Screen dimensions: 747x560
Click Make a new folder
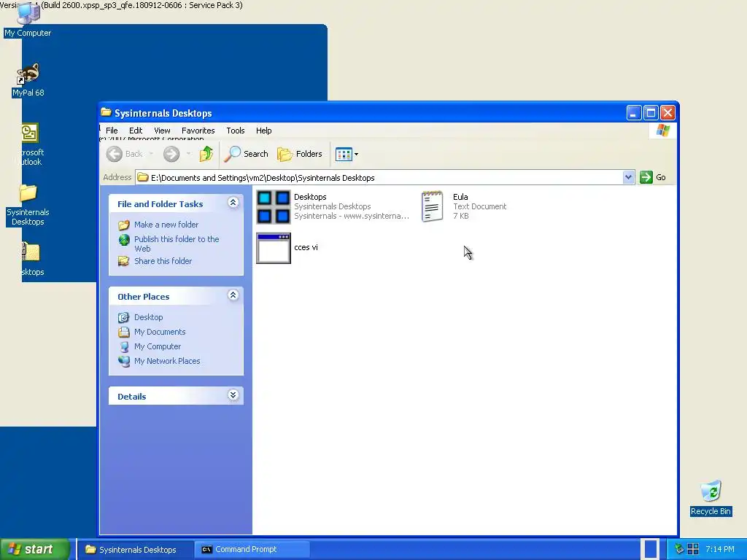coord(166,225)
